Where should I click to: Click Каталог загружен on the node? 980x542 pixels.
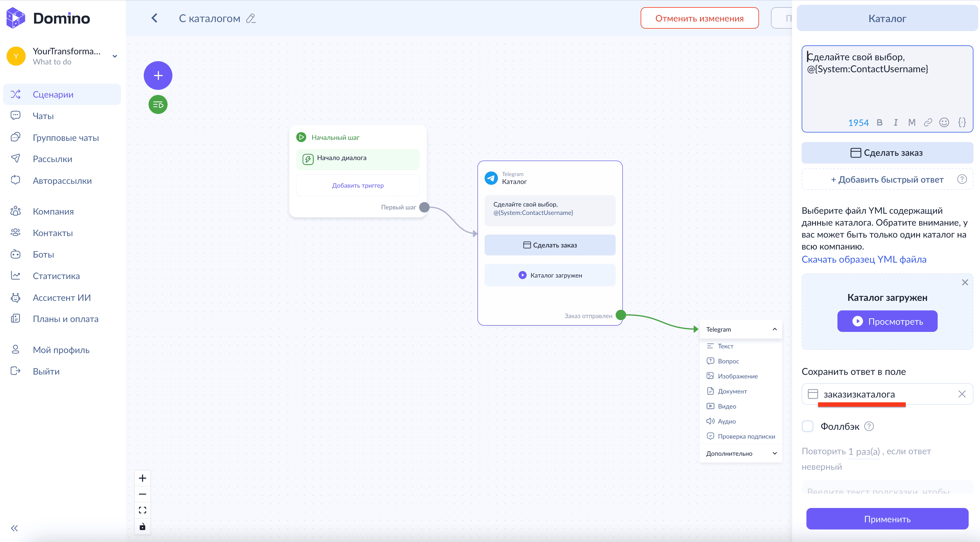click(550, 275)
